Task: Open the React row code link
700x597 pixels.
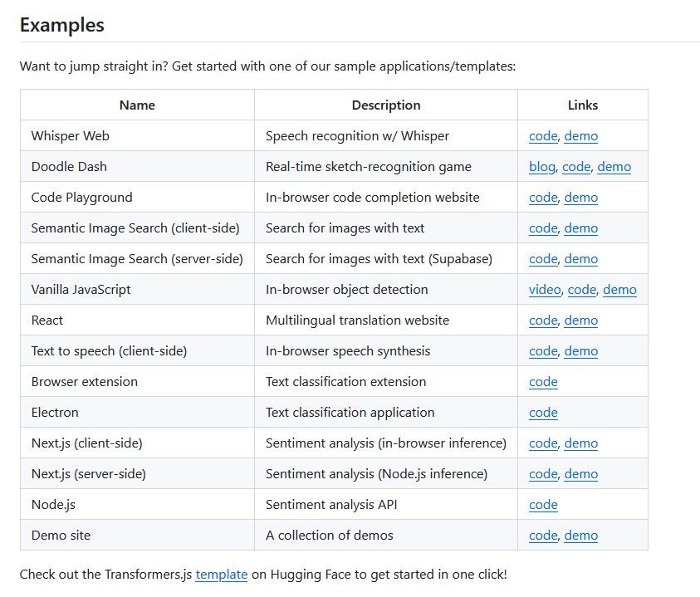Action: click(543, 321)
